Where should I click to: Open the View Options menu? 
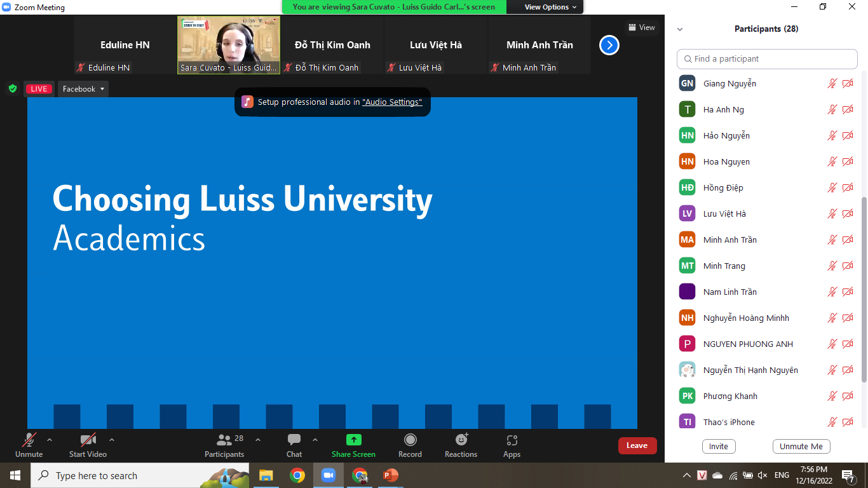[x=550, y=7]
